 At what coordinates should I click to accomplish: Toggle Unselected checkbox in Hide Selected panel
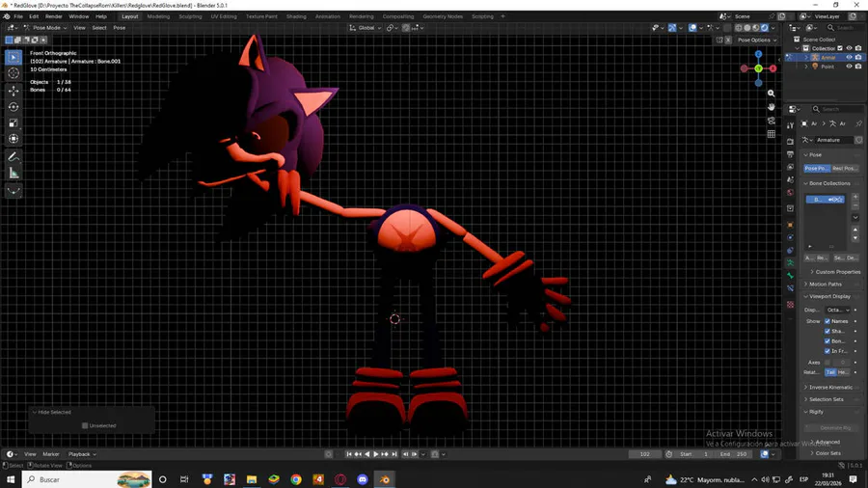[x=85, y=425]
